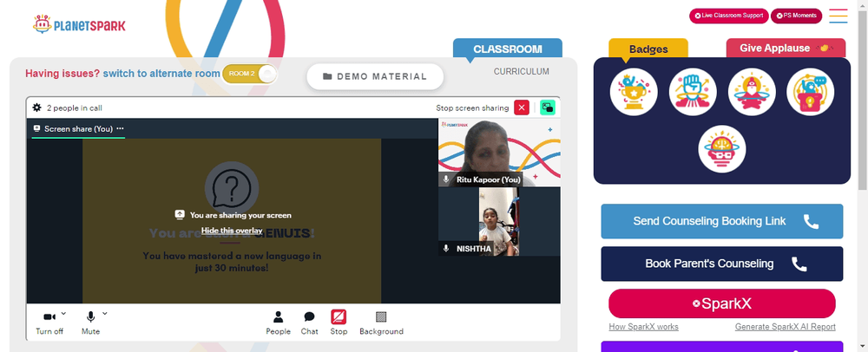868x352 pixels.
Task: Turn off the camera
Action: 49,323
